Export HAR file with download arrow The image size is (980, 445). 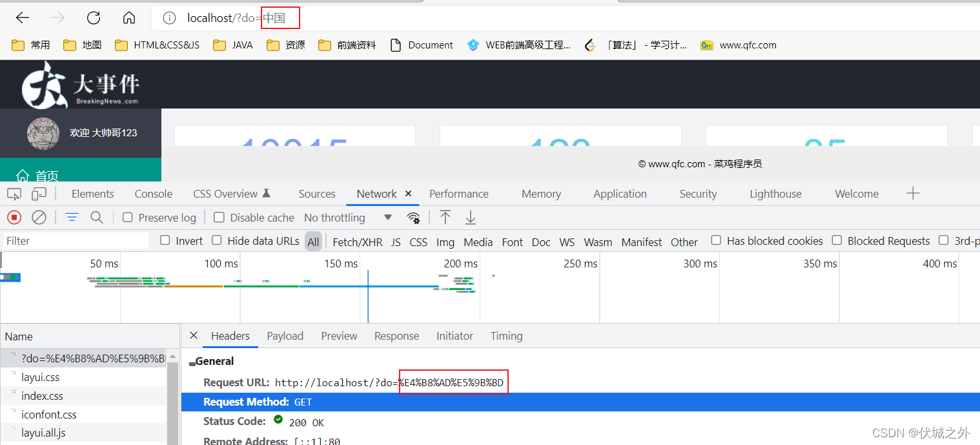[471, 218]
